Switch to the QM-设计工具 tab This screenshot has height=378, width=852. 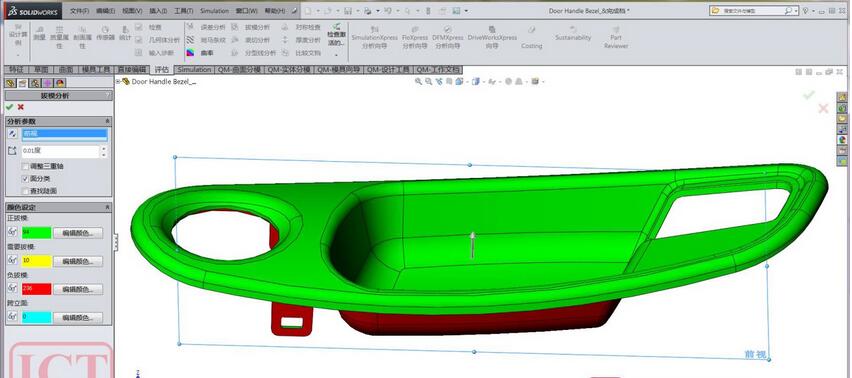(389, 70)
